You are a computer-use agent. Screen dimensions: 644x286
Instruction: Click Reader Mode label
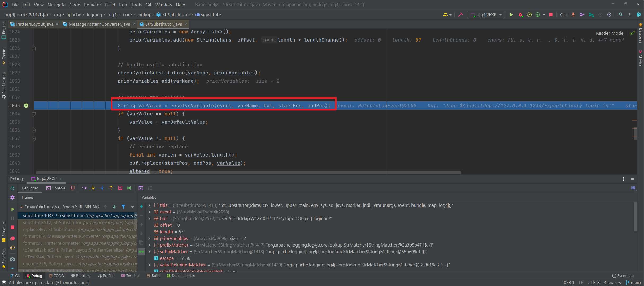click(x=609, y=33)
